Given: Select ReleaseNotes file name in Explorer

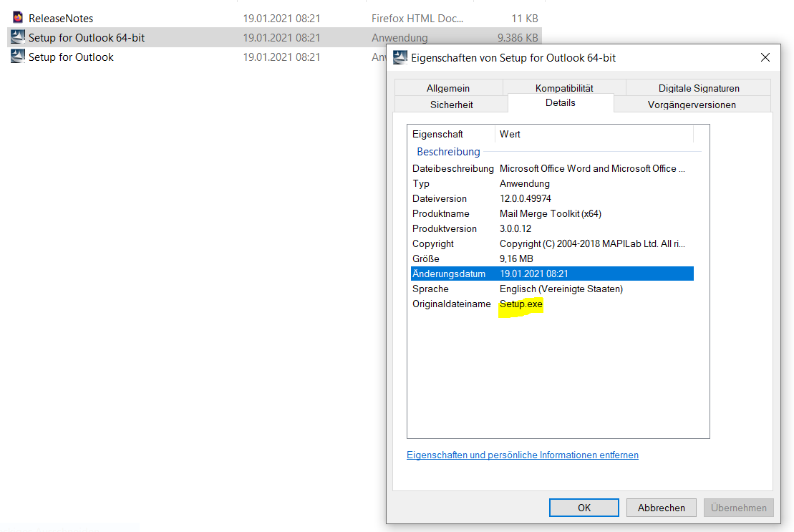Looking at the screenshot, I should (x=61, y=18).
